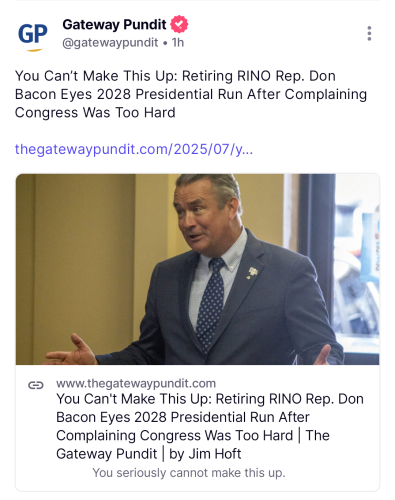This screenshot has height=500, width=395.
Task: Click the chain link icon in preview card
Action: tap(36, 385)
